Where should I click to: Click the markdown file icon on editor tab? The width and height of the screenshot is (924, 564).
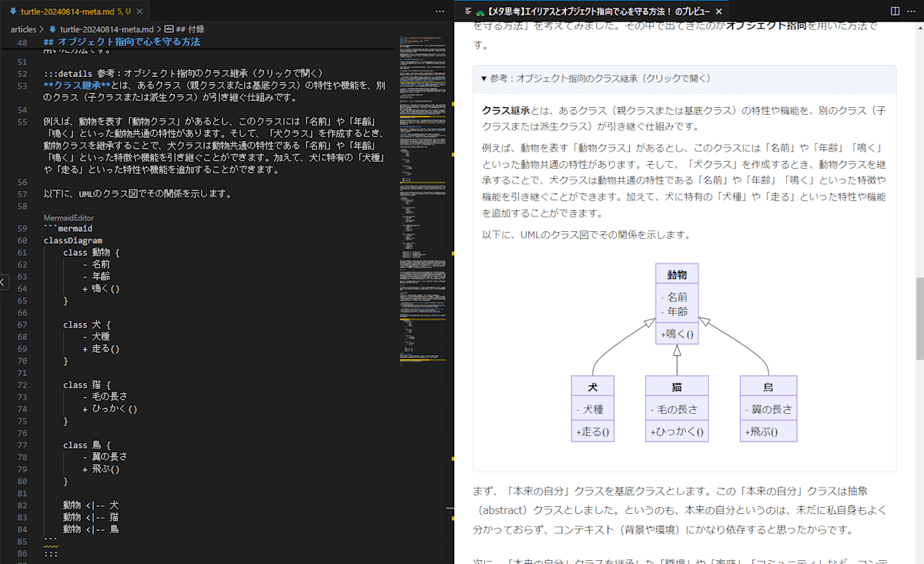[x=14, y=12]
